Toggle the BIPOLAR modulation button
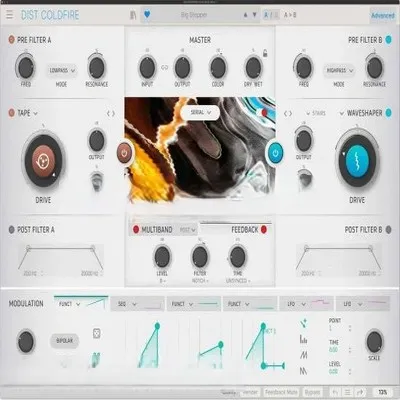Screen dimensions: 400x400 point(64,341)
